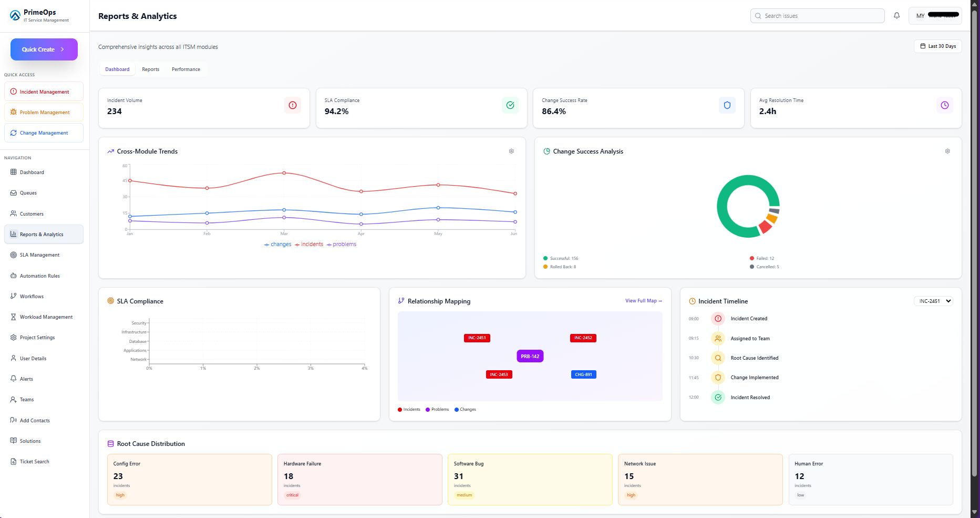
Task: Click the Incident Created timeline icon
Action: pyautogui.click(x=718, y=319)
